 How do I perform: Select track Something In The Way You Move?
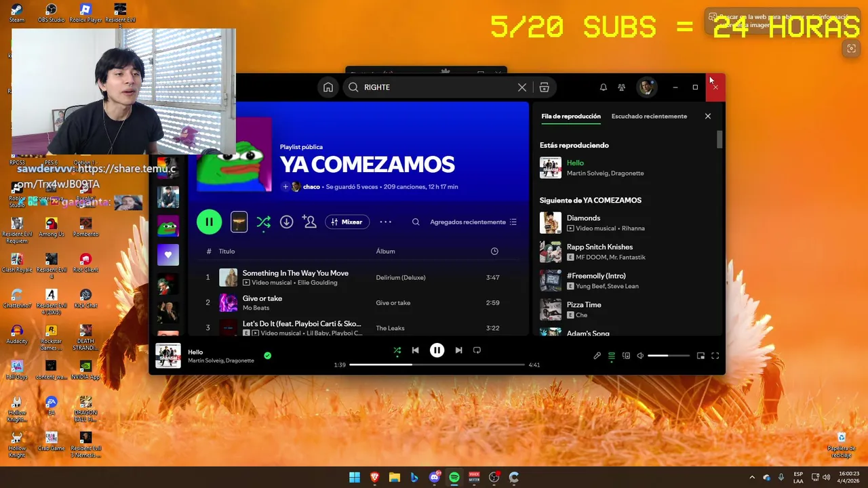click(296, 273)
